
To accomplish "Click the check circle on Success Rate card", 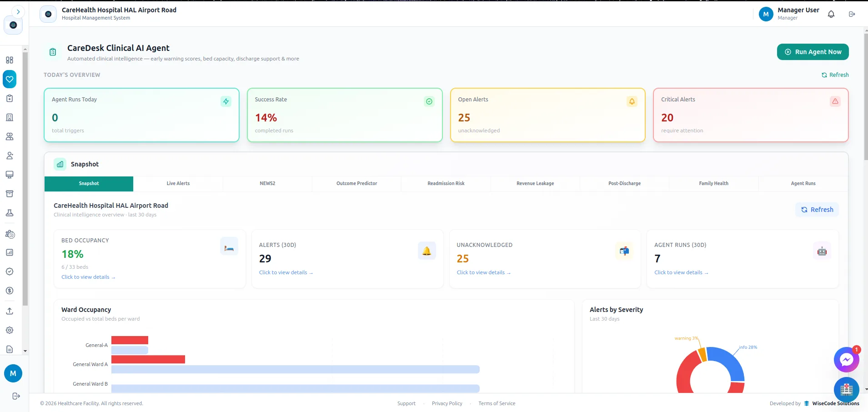I will 429,101.
